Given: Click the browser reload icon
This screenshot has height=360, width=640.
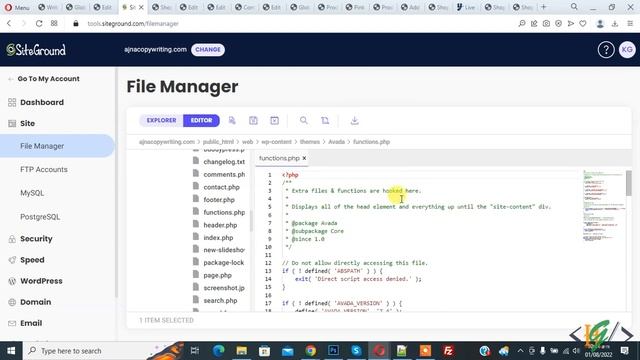Looking at the screenshot, I should pyautogui.click(x=39, y=24).
